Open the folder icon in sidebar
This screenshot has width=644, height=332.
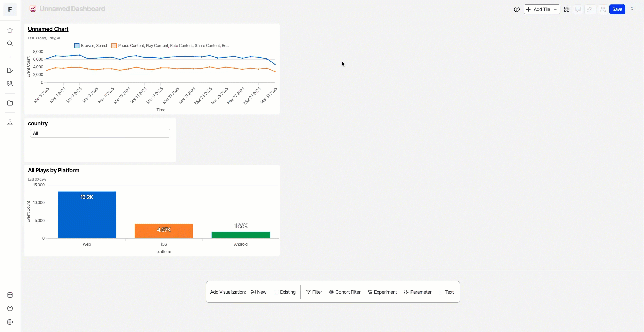pyautogui.click(x=10, y=103)
